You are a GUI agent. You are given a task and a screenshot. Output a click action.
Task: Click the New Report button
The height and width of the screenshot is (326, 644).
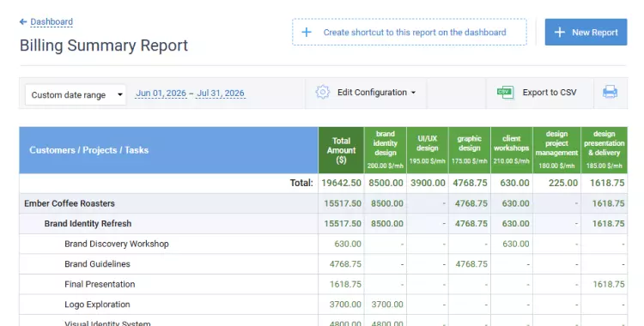(x=586, y=32)
